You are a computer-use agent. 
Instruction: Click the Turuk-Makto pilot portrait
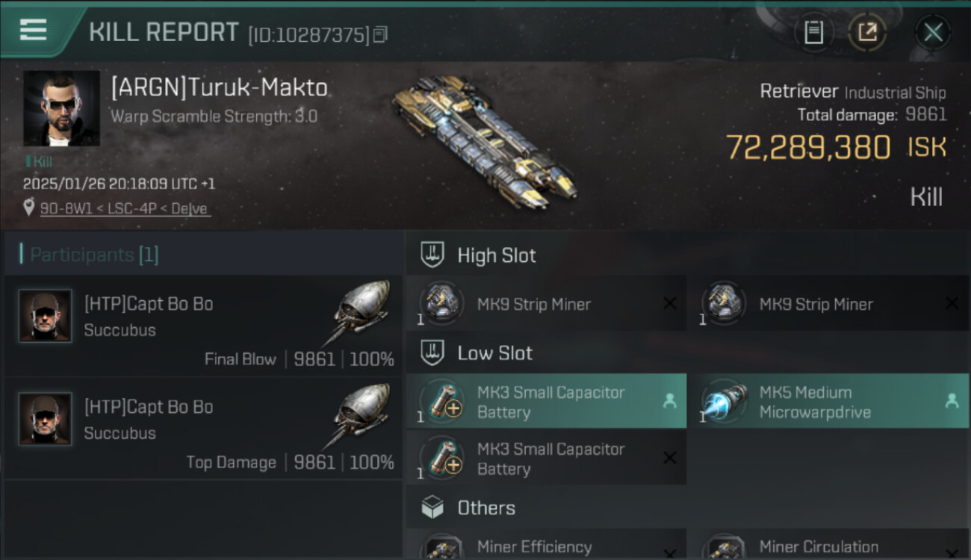coord(61,109)
